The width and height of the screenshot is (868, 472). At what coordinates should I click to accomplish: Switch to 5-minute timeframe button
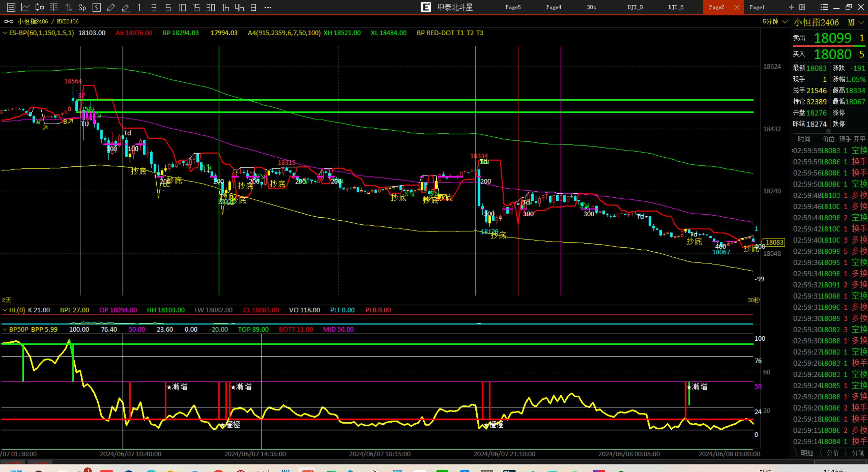(x=168, y=7)
